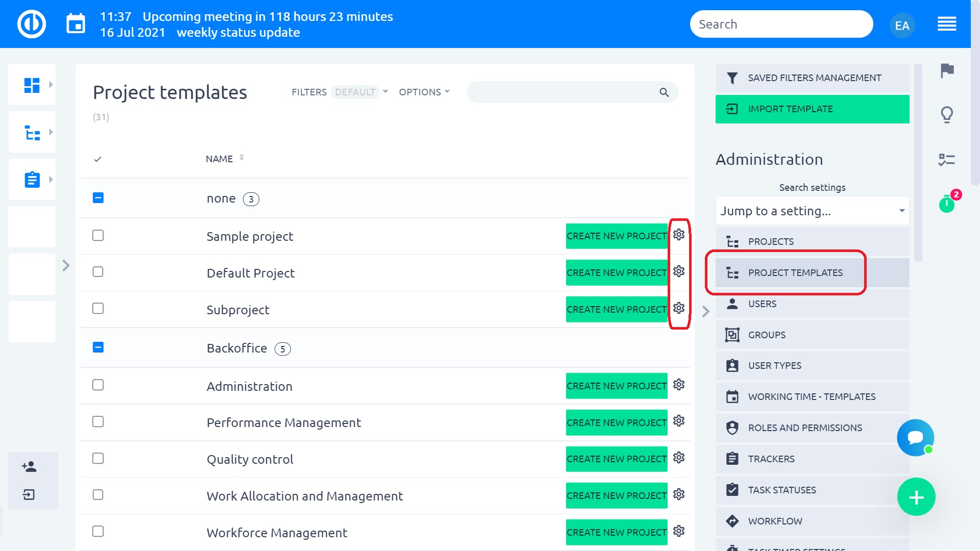This screenshot has height=551, width=980.
Task: Open the calendar meeting icon
Action: 76,24
